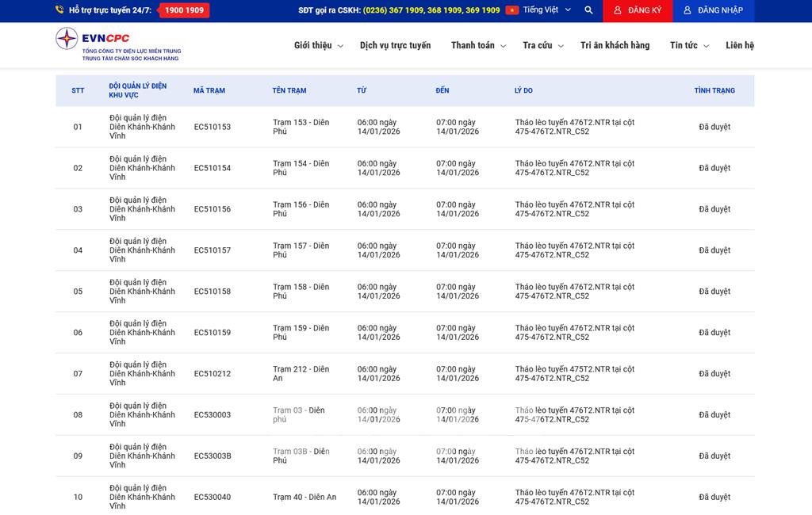812x515 pixels.
Task: Click the Đăng nhập button
Action: pyautogui.click(x=712, y=10)
